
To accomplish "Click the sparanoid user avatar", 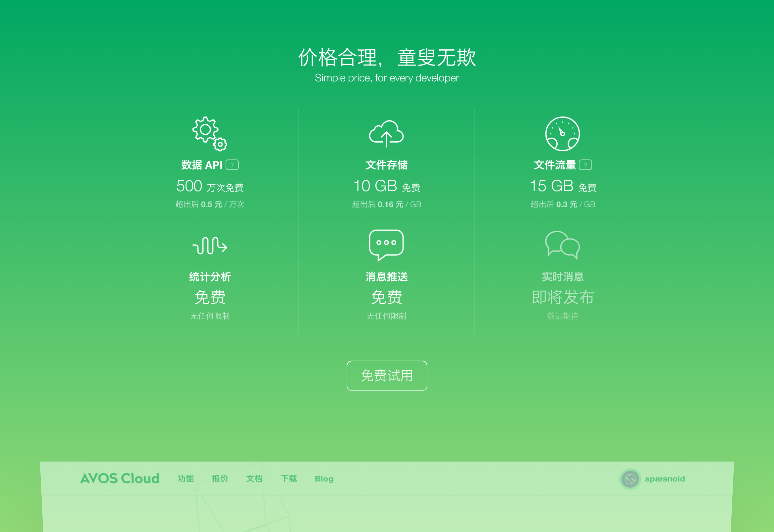I will (x=630, y=479).
